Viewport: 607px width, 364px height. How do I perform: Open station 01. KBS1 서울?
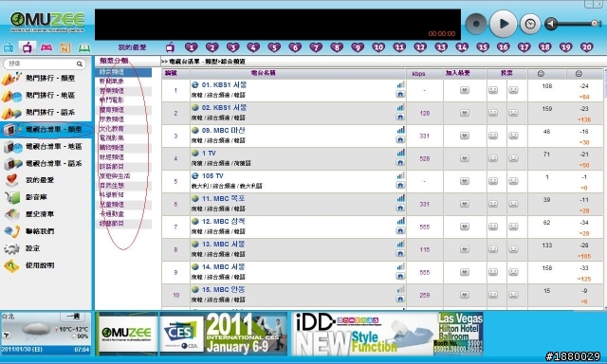(224, 85)
